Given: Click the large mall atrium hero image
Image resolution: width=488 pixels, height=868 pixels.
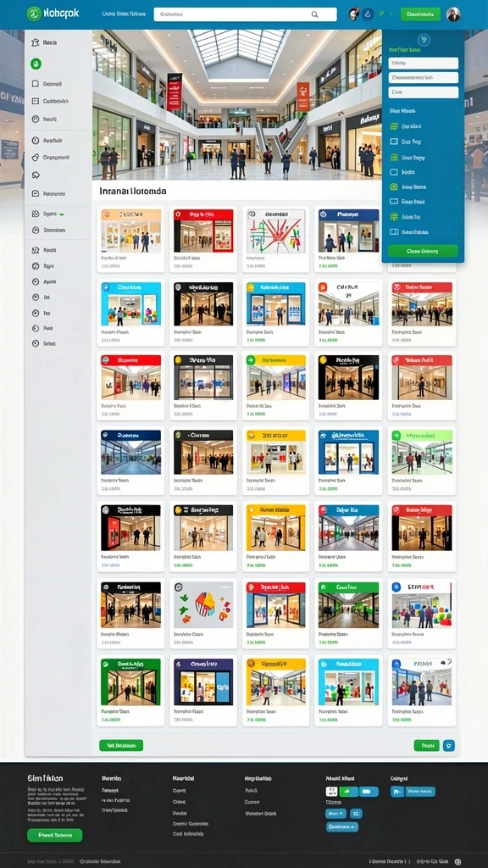Looking at the screenshot, I should click(x=237, y=104).
